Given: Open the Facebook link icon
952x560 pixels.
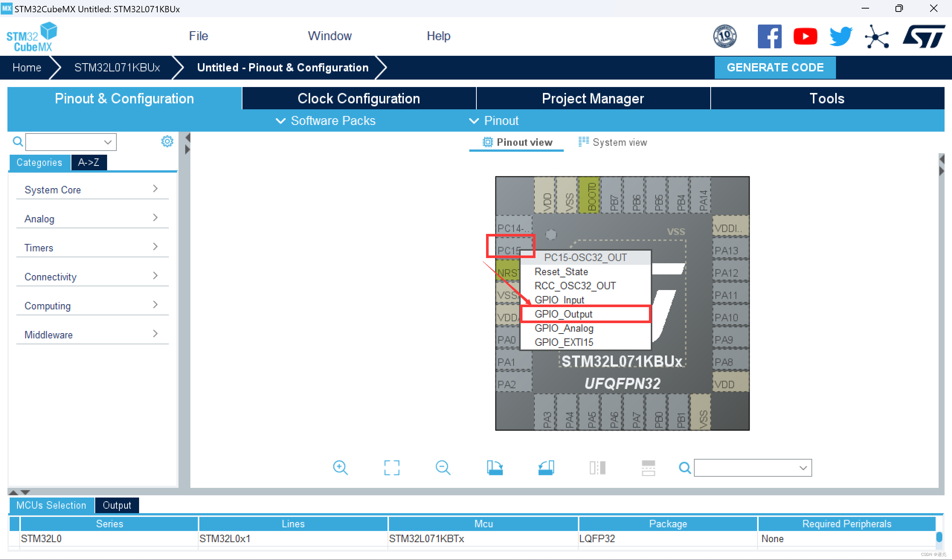Looking at the screenshot, I should pyautogui.click(x=769, y=36).
